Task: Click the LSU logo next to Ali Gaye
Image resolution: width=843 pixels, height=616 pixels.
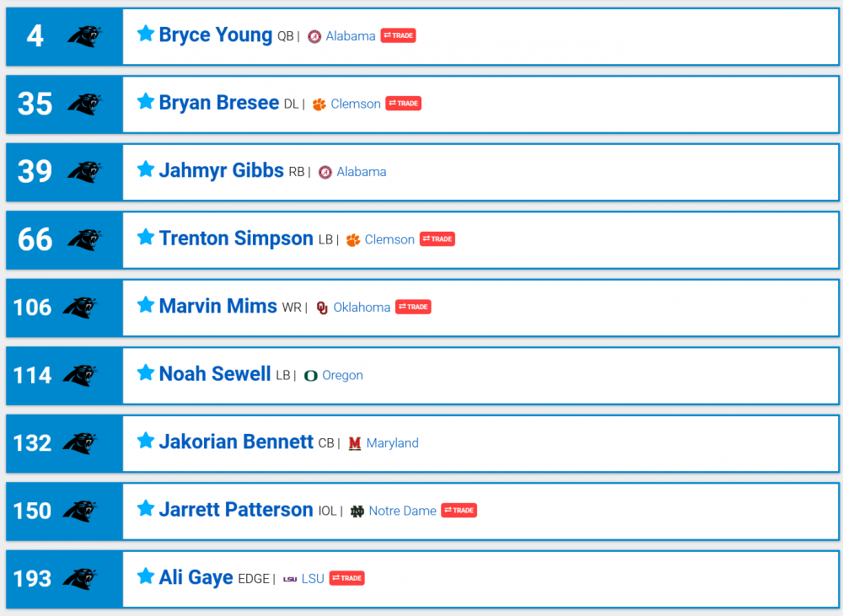Action: (291, 578)
